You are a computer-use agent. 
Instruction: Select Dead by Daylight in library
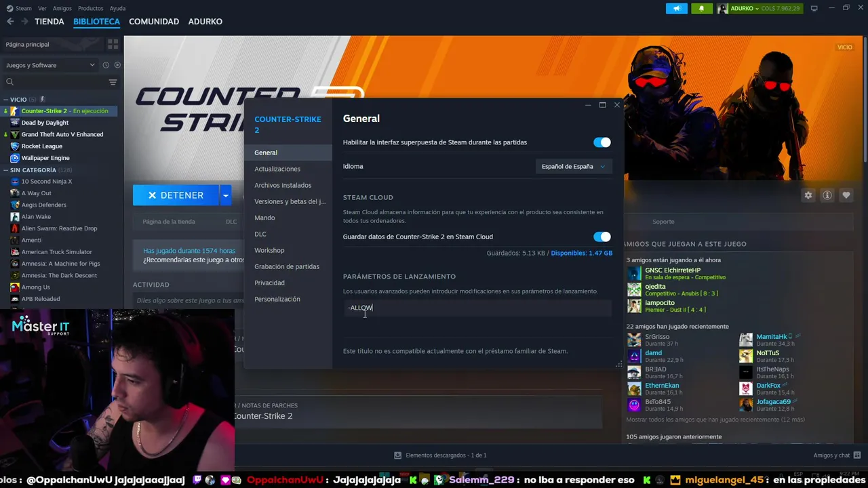pos(45,123)
